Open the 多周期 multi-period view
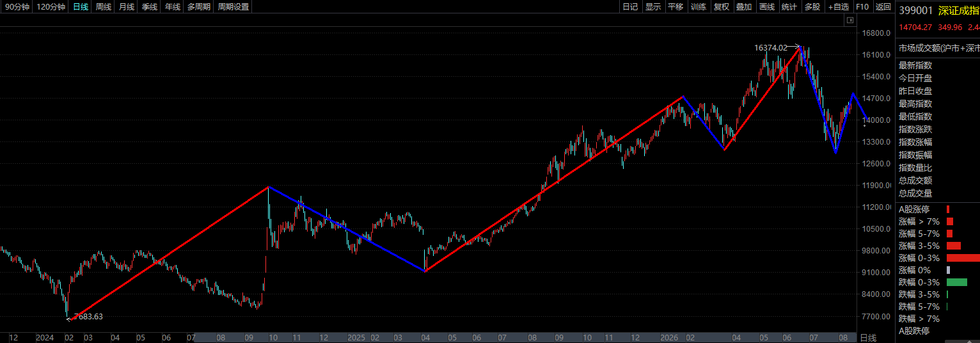Viewport: 980px width, 343px height. click(199, 6)
